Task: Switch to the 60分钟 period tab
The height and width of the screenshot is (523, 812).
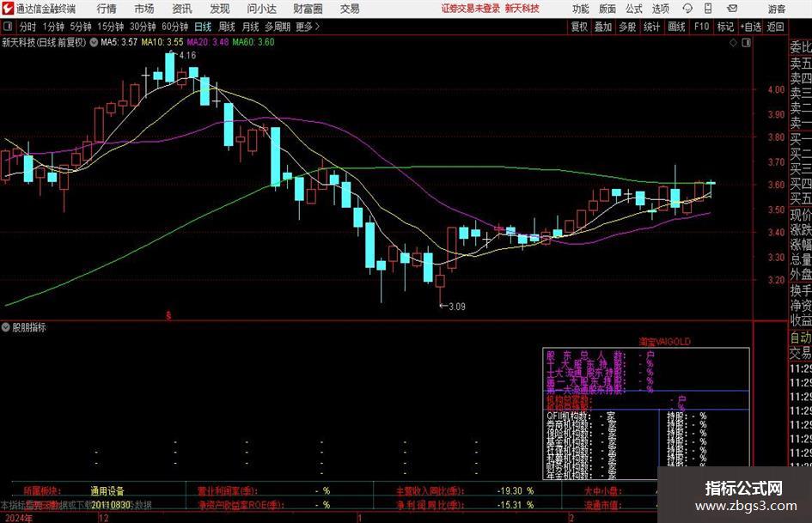Action: click(x=175, y=27)
